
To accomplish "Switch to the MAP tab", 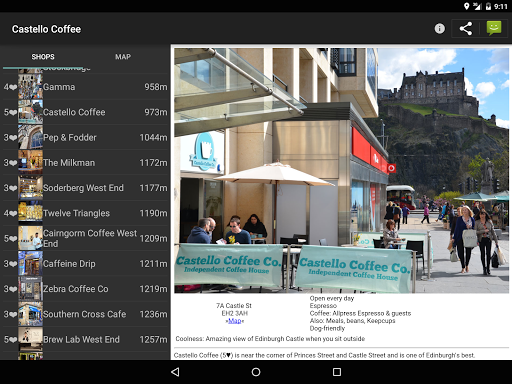I will click(123, 57).
